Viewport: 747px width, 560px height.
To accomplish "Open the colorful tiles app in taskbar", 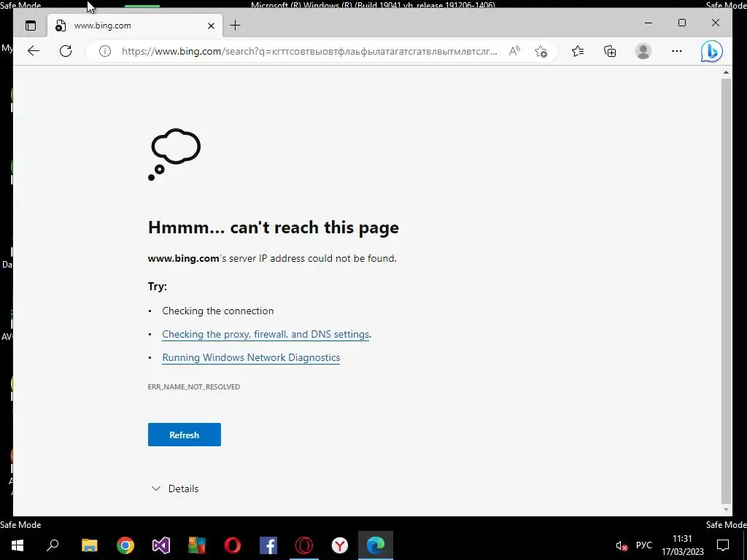I will tap(197, 545).
